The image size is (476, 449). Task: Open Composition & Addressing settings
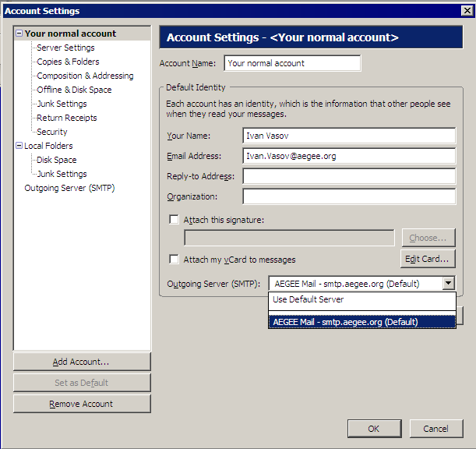tap(85, 76)
